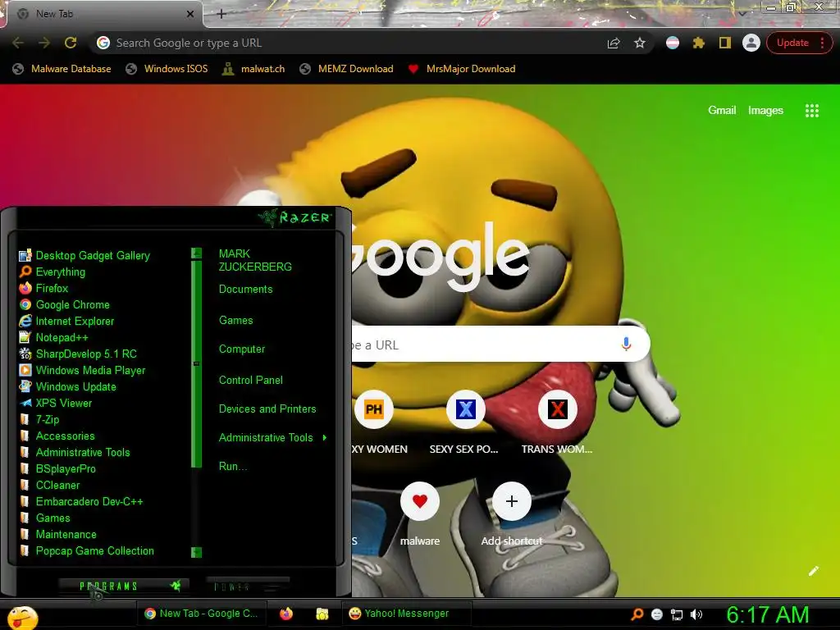
Task: Reload the page with the refresh icon
Action: pos(71,43)
